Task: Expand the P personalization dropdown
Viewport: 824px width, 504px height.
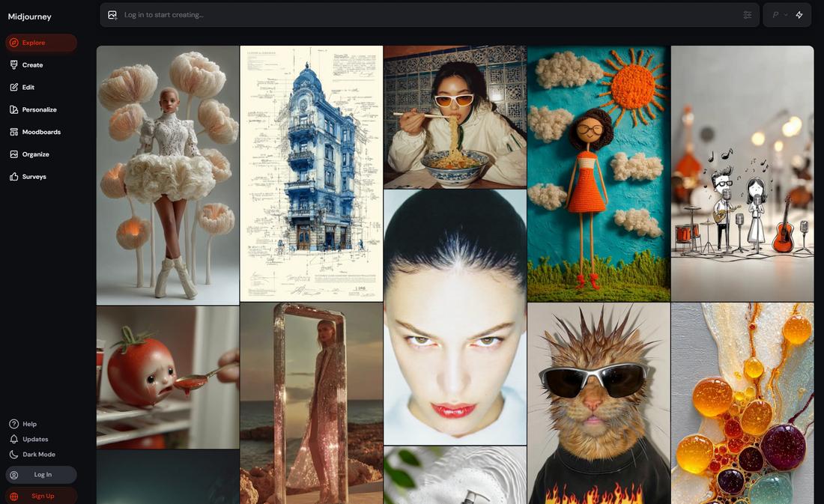Action: point(779,15)
